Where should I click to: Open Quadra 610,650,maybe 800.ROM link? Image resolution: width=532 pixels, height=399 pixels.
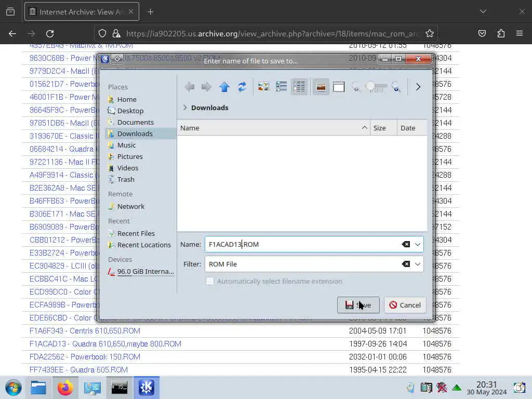point(105,344)
